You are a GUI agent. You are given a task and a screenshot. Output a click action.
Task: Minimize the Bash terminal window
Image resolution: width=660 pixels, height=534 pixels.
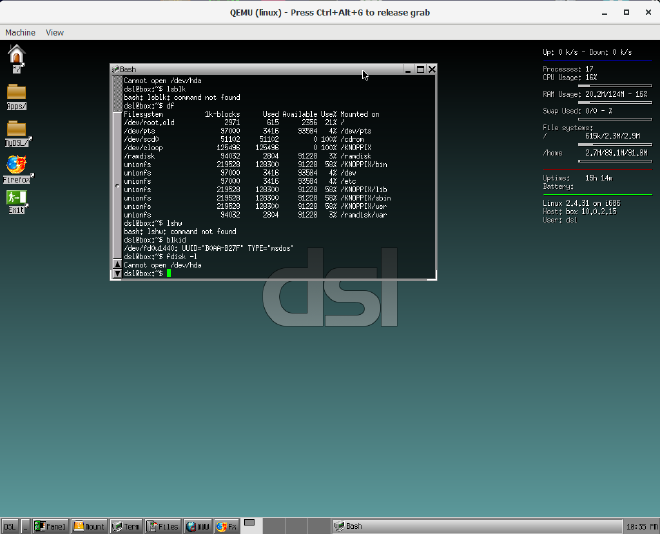(x=407, y=69)
